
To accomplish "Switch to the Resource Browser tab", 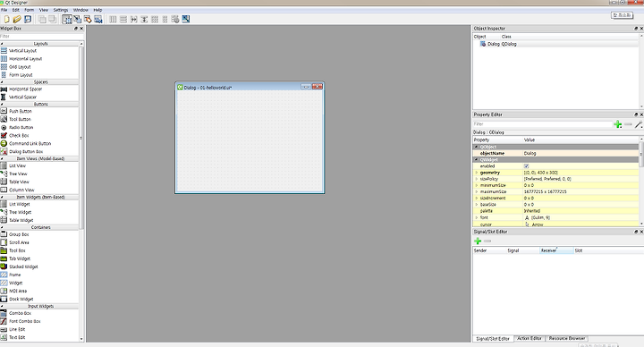I will click(x=567, y=338).
